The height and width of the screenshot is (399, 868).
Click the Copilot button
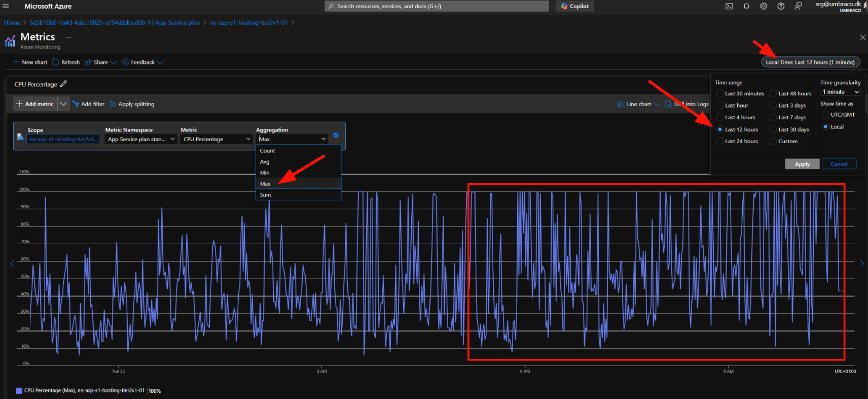[575, 6]
